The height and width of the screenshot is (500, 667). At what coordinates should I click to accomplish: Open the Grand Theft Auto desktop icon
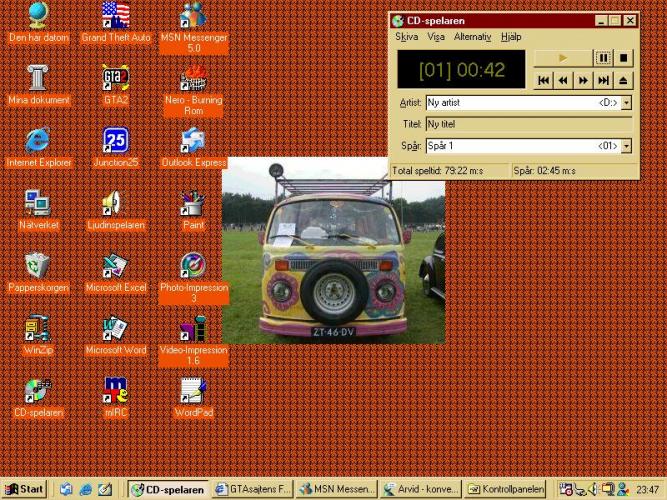(x=115, y=17)
